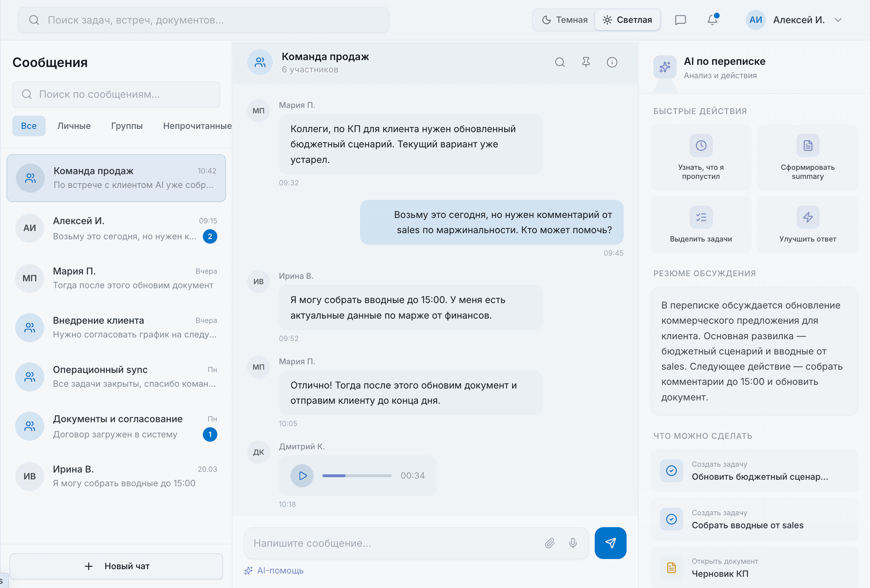Enable Темная theme
The width and height of the screenshot is (870, 588).
click(564, 20)
